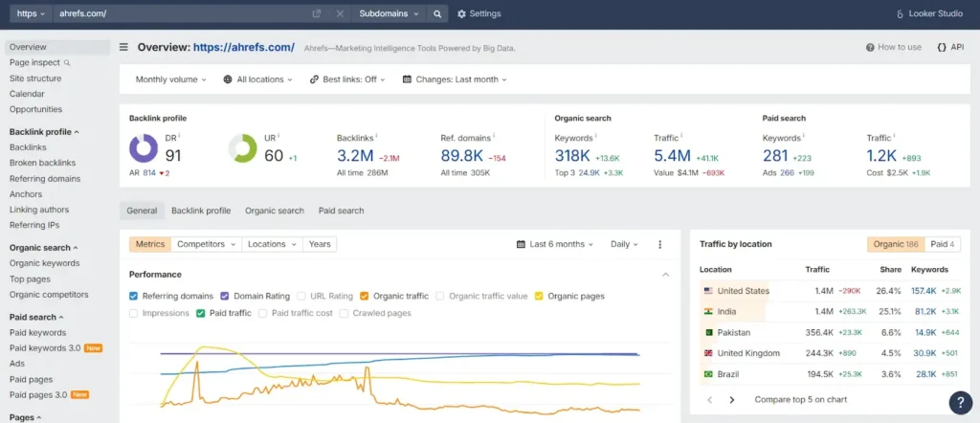Uncheck the Organic traffic checkbox
The height and width of the screenshot is (423, 980).
(365, 296)
